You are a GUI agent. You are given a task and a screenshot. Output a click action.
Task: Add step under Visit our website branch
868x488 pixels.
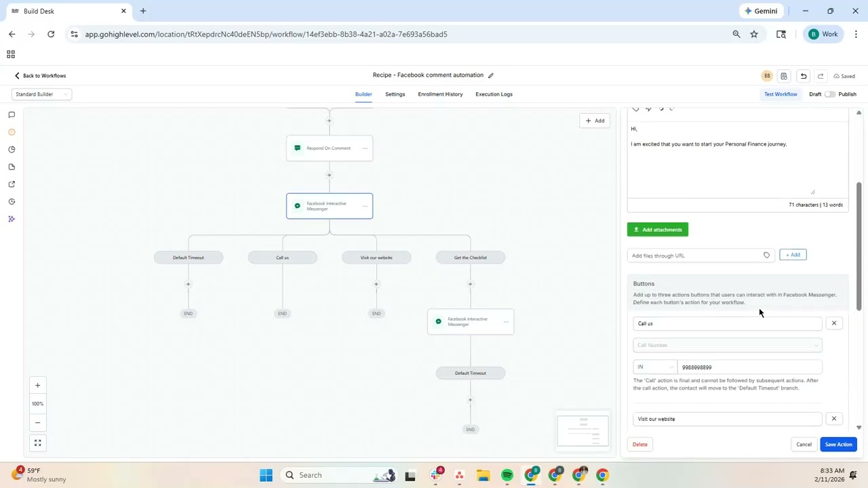[x=376, y=284]
